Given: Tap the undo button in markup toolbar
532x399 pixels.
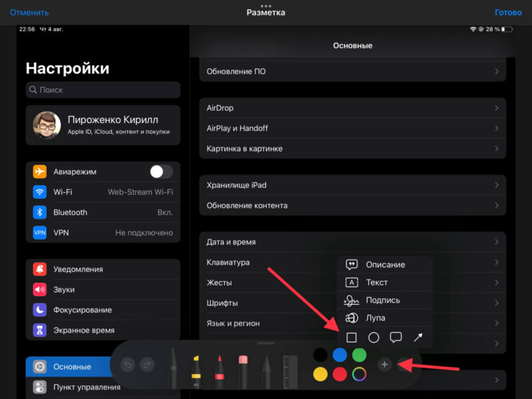Looking at the screenshot, I should (128, 365).
